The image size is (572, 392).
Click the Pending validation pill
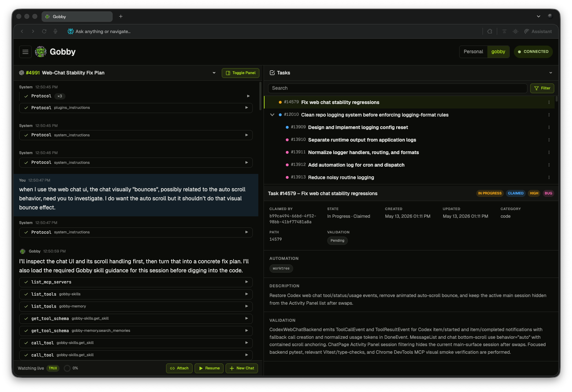(x=337, y=241)
